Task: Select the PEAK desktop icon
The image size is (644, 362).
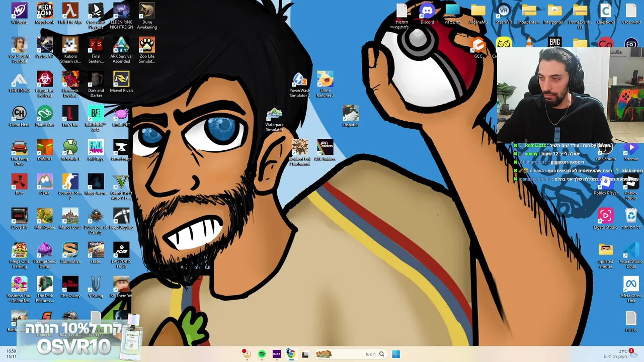Action: (x=45, y=185)
